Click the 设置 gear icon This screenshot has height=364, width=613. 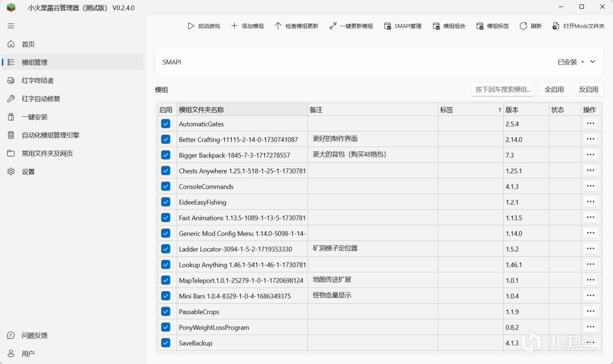pos(11,171)
